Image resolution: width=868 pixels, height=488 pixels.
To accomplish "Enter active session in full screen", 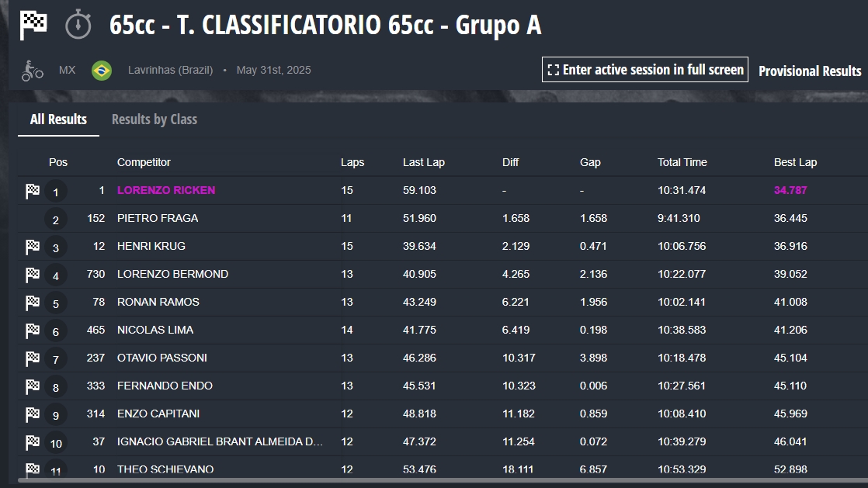I will [645, 70].
